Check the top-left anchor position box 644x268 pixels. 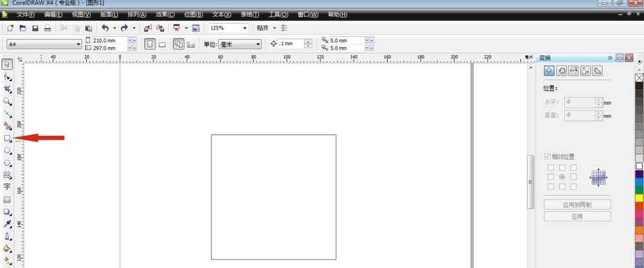pos(551,167)
